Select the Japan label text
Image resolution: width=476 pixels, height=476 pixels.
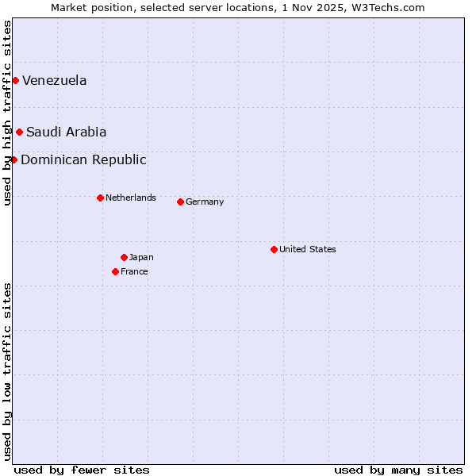tap(141, 257)
